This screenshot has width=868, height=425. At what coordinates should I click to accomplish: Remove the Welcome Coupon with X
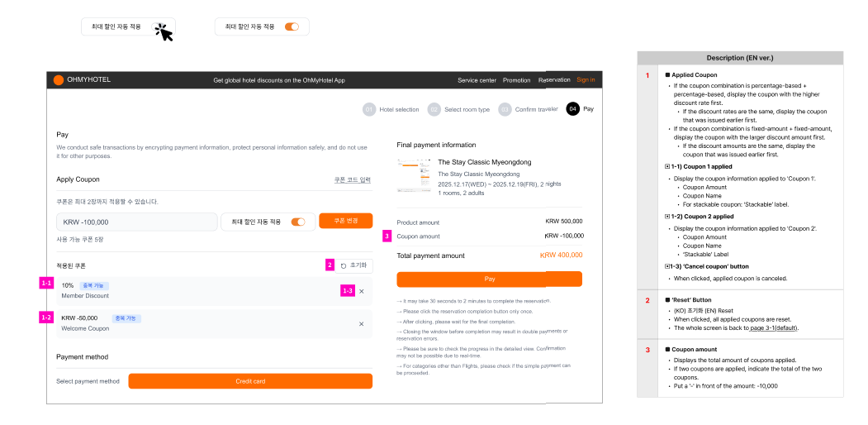tap(361, 323)
